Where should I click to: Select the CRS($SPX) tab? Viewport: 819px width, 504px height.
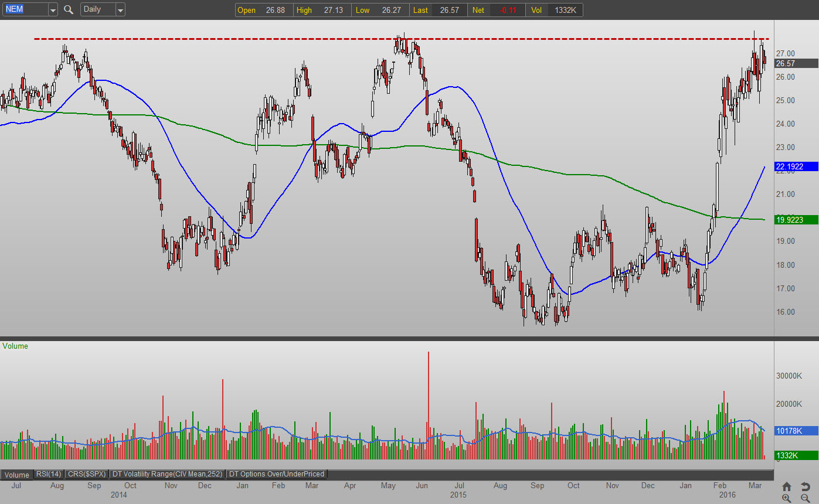click(x=86, y=474)
